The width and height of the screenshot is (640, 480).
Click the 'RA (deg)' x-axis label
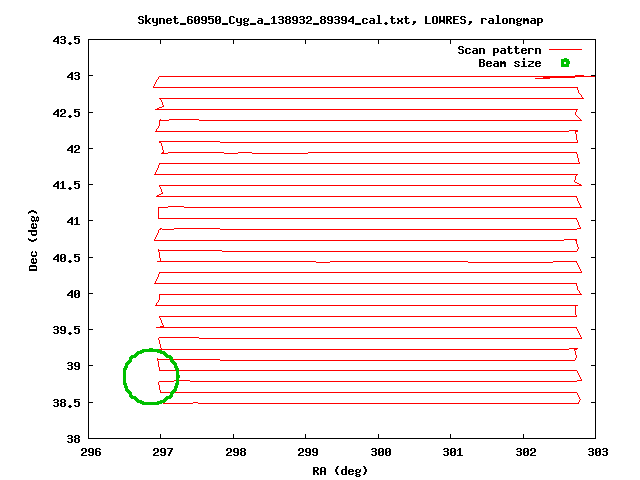coord(342,470)
